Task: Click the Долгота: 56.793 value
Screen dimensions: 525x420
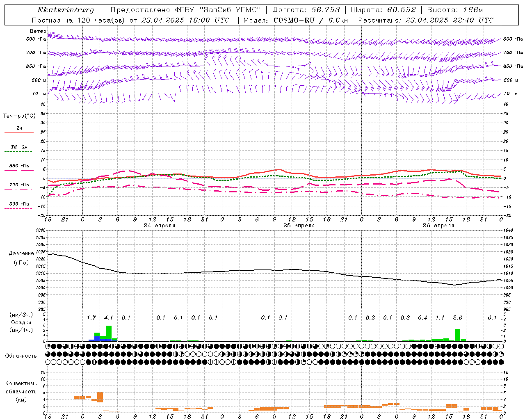Action: [306, 10]
